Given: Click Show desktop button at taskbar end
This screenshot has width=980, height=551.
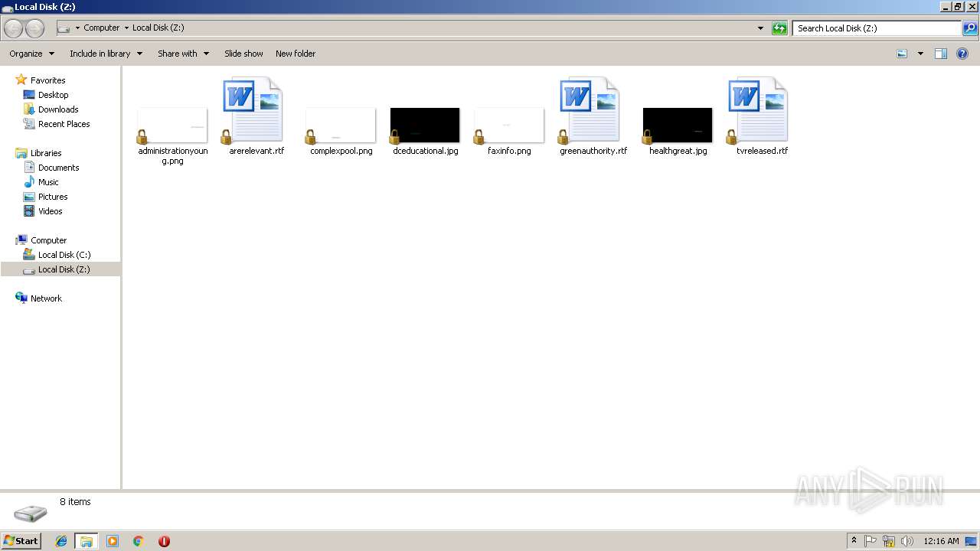Looking at the screenshot, I should pyautogui.click(x=972, y=541).
